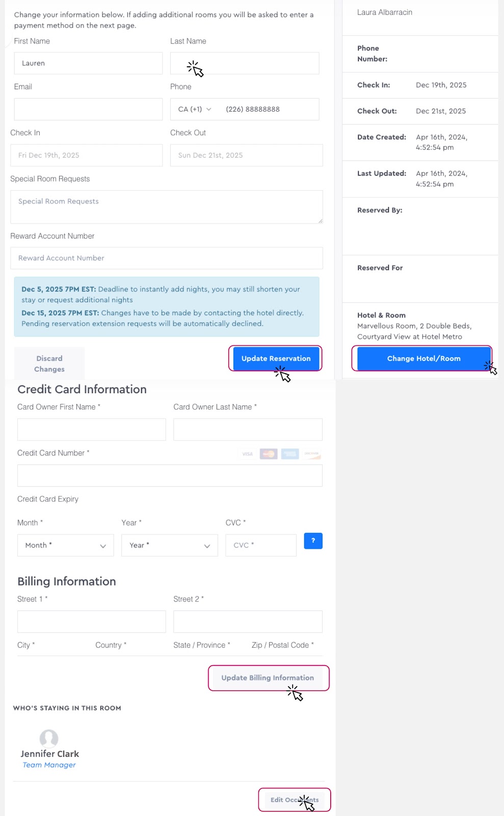Click Jennifer Clark's avatar icon
This screenshot has height=816, width=504.
49,738
